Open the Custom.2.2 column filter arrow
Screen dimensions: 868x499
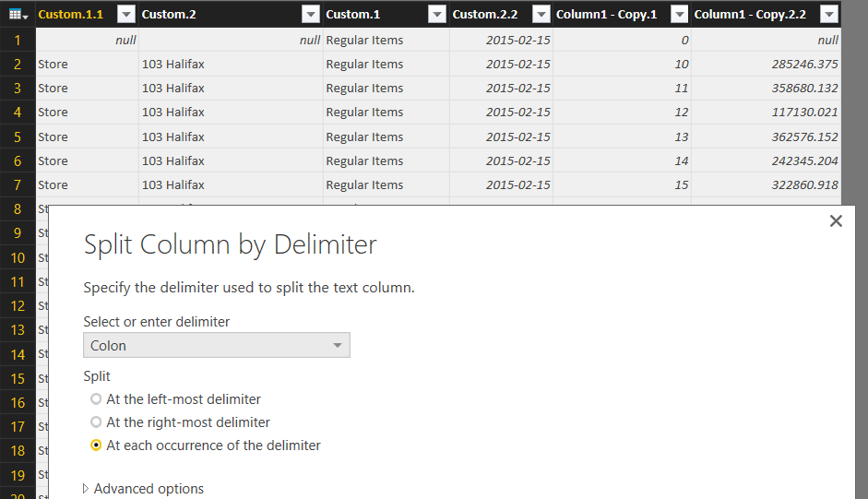coord(540,14)
